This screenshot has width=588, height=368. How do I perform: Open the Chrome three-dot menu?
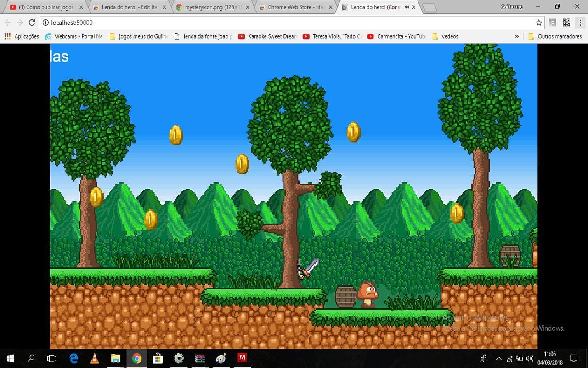580,23
